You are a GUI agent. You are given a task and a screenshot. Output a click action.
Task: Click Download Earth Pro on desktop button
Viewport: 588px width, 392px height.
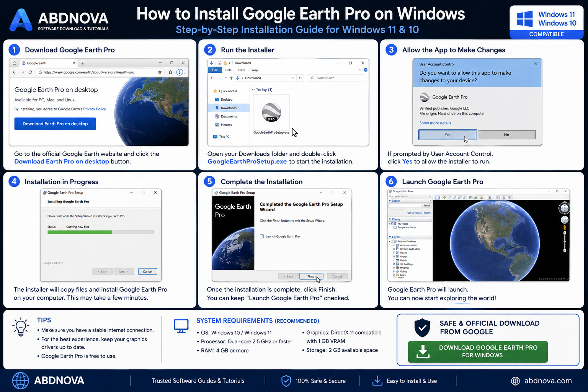[55, 124]
